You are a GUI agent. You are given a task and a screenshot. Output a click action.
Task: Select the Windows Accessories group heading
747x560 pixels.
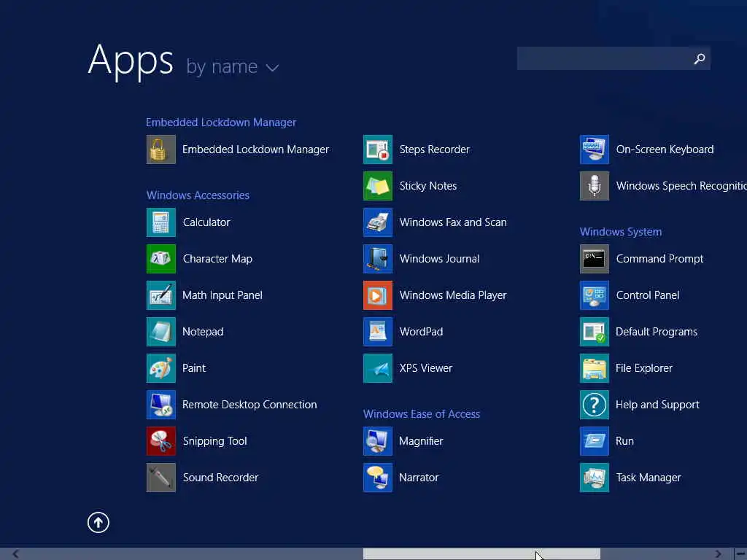coord(198,195)
